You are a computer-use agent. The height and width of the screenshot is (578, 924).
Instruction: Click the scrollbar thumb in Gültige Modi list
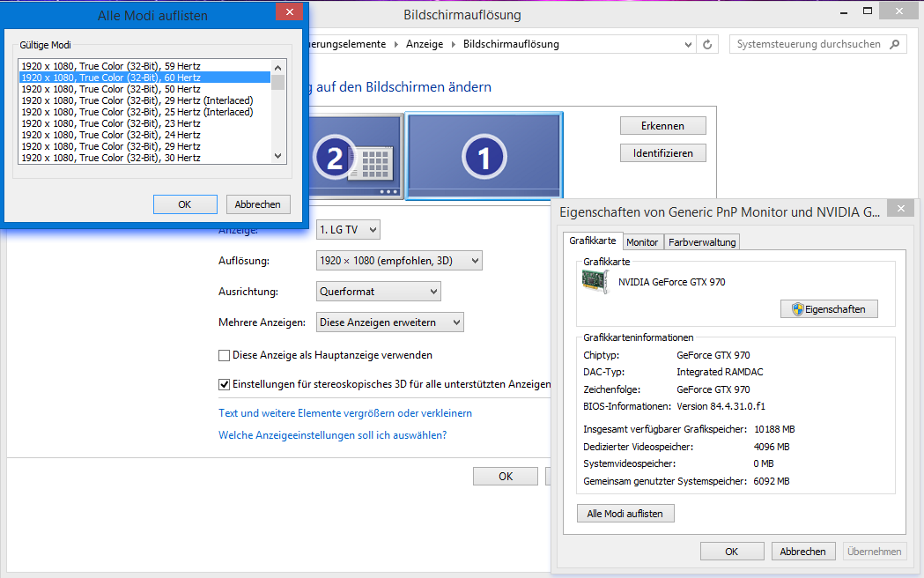(278, 82)
